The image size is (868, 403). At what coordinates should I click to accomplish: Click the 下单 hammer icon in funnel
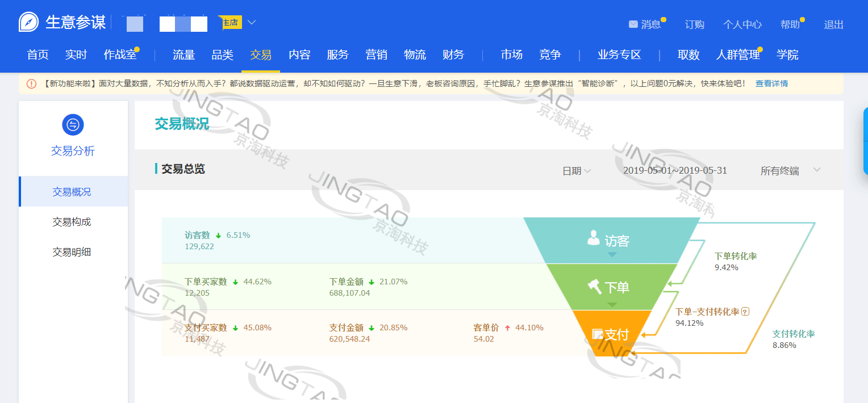[x=594, y=286]
